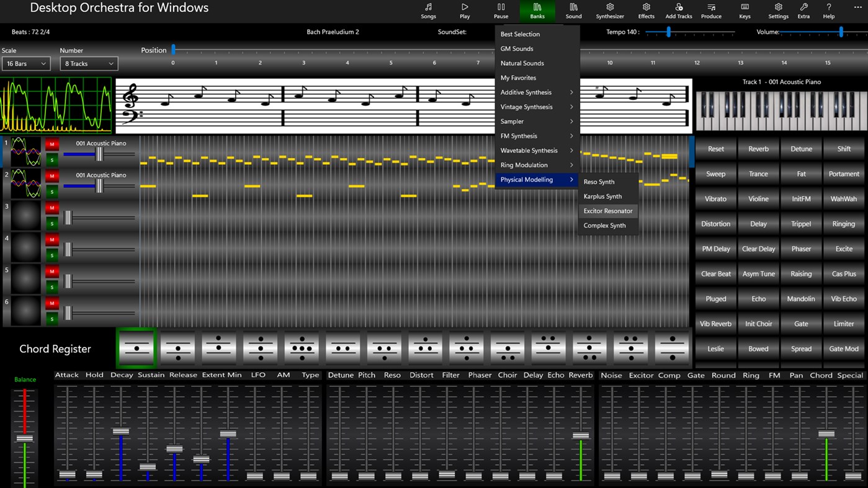
Task: Click the Produce icon
Action: 711,11
